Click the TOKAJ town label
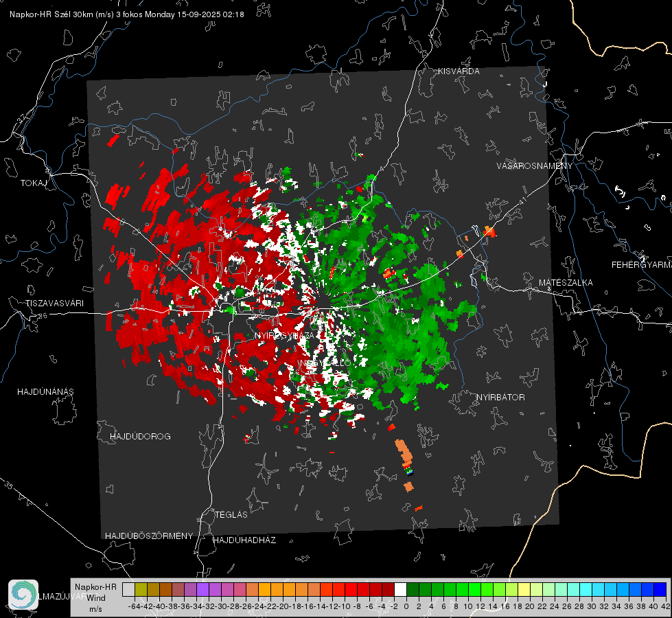 pos(34,183)
